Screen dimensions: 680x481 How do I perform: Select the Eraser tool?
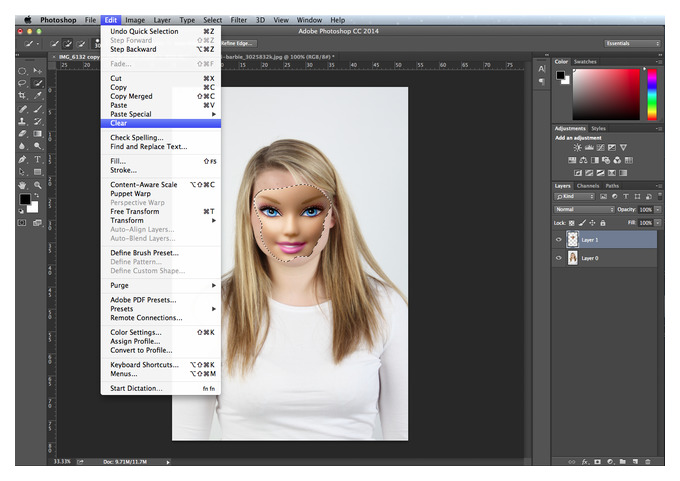point(22,134)
